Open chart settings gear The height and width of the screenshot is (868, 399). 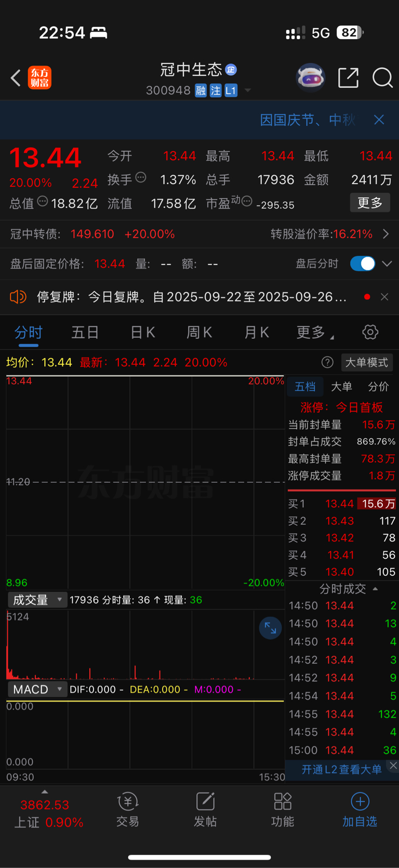tap(370, 332)
